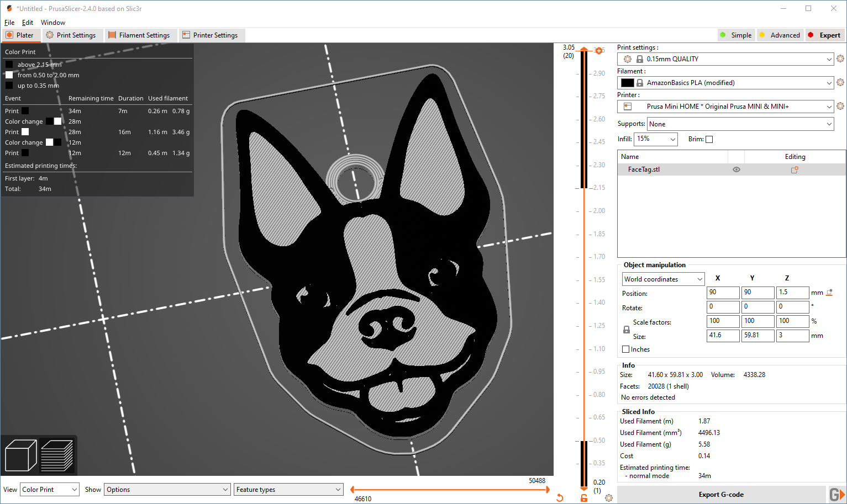Open the World coordinates dropdown
The height and width of the screenshot is (504, 847).
(x=664, y=279)
